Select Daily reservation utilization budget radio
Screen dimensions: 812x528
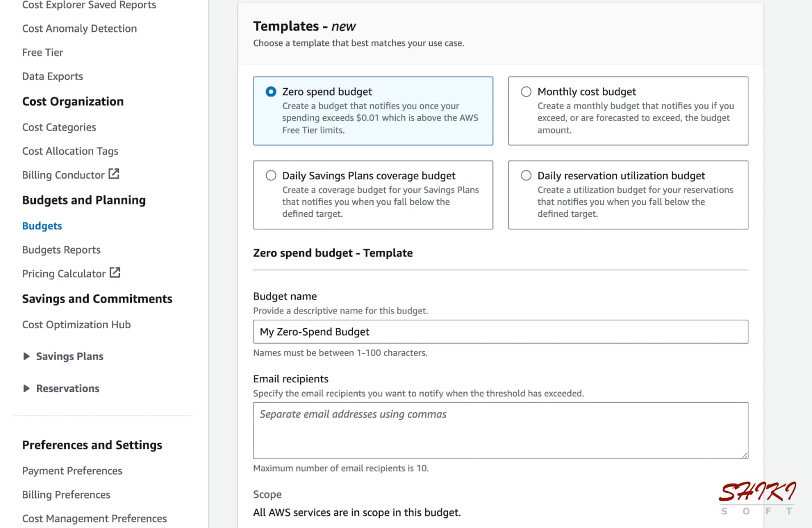pyautogui.click(x=527, y=176)
